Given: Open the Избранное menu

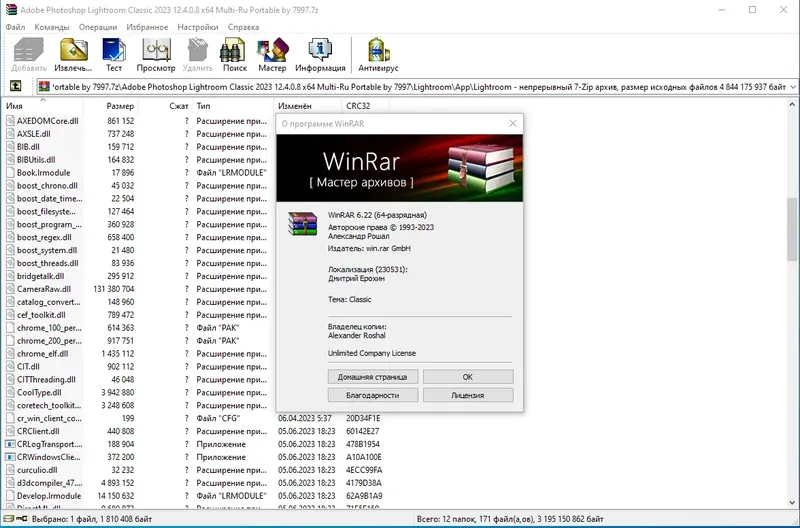Looking at the screenshot, I should point(147,27).
